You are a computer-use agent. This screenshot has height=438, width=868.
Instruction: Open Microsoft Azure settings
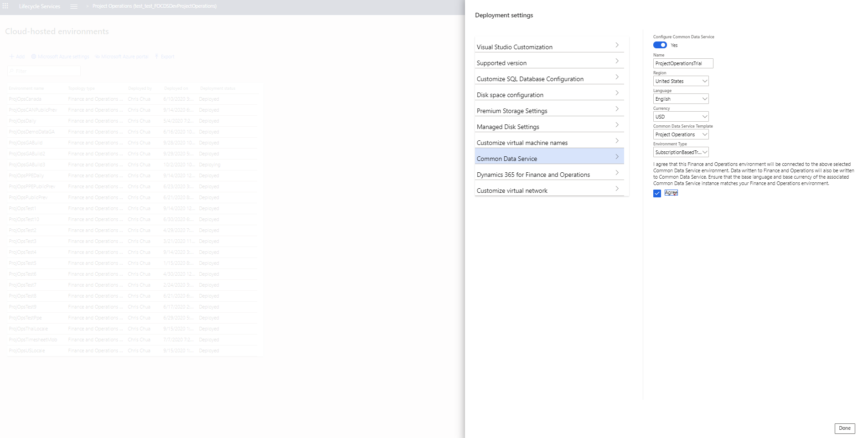click(x=60, y=57)
